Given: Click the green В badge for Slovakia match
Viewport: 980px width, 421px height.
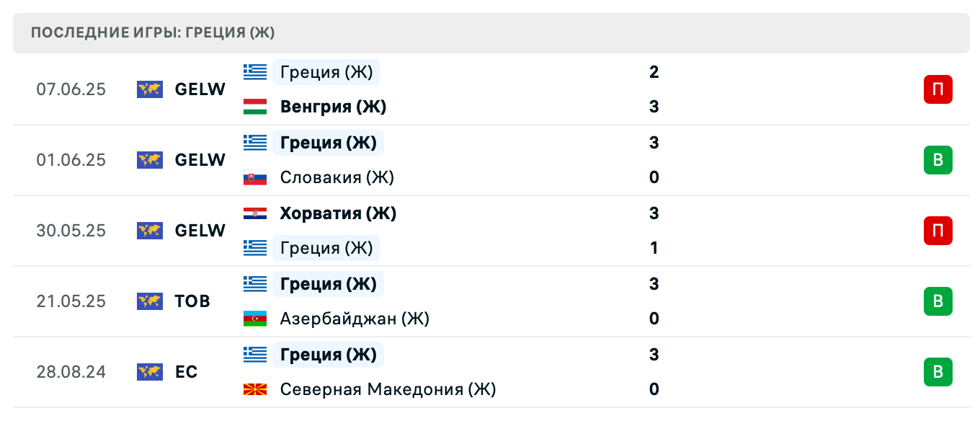Looking at the screenshot, I should 937,160.
